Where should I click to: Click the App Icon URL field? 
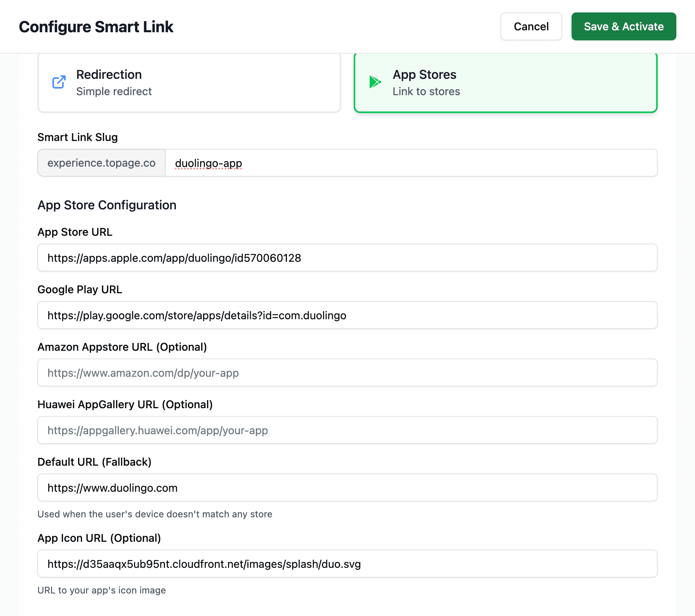click(x=347, y=564)
